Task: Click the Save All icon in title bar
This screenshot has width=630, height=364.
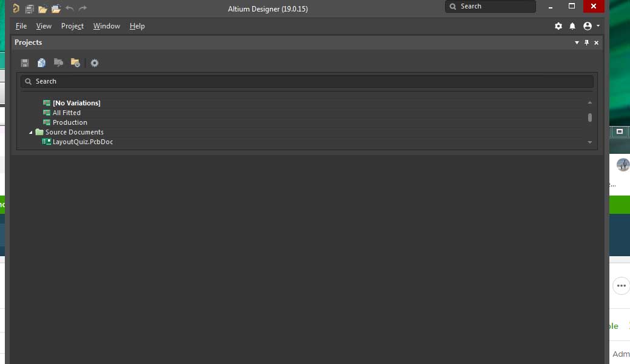Action: point(29,8)
